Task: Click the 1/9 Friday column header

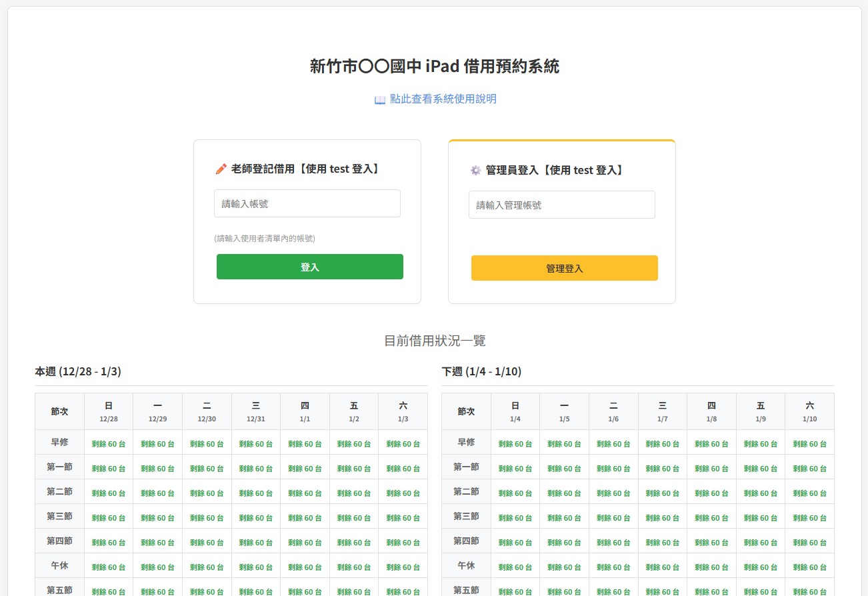Action: 761,411
